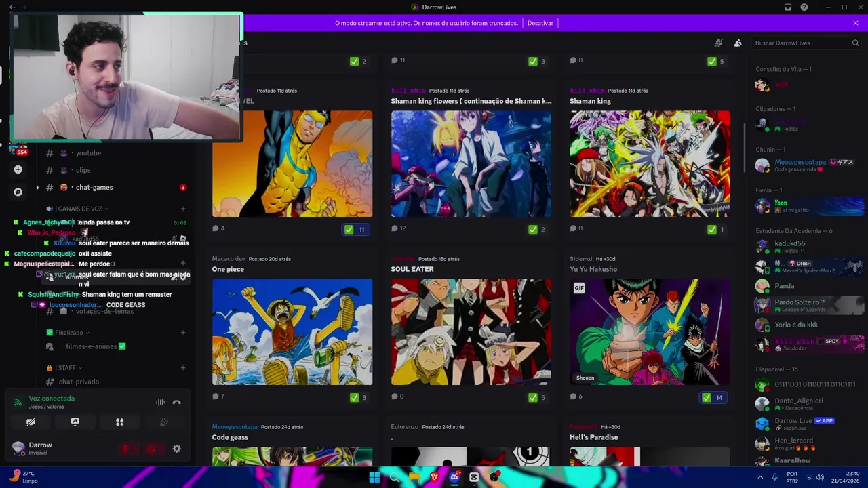Screen dimensions: 868x488
Task: Open Pardo Solteiro ? member entry
Action: tap(808, 305)
